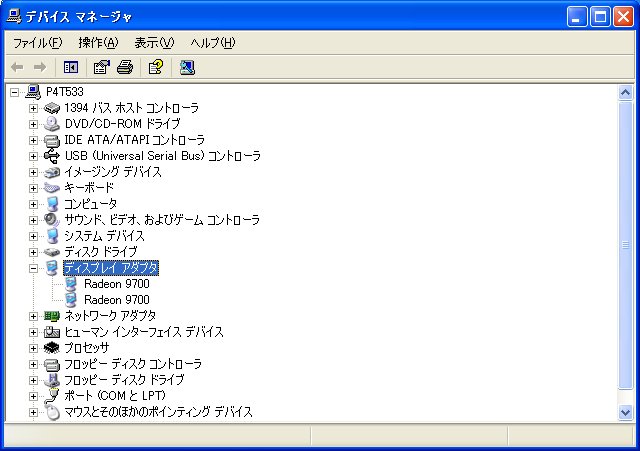The width and height of the screenshot is (640, 451).
Task: Open the 操作(A) menu
Action: point(98,42)
